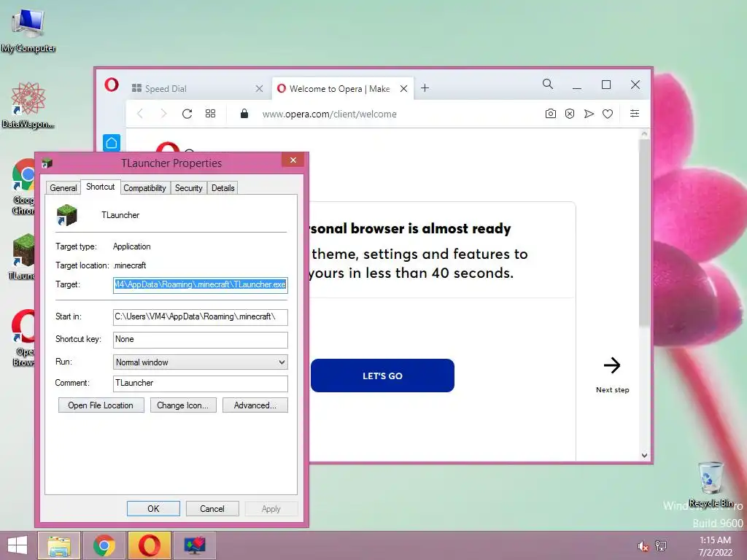Open the ad blocker shield icon

(569, 114)
